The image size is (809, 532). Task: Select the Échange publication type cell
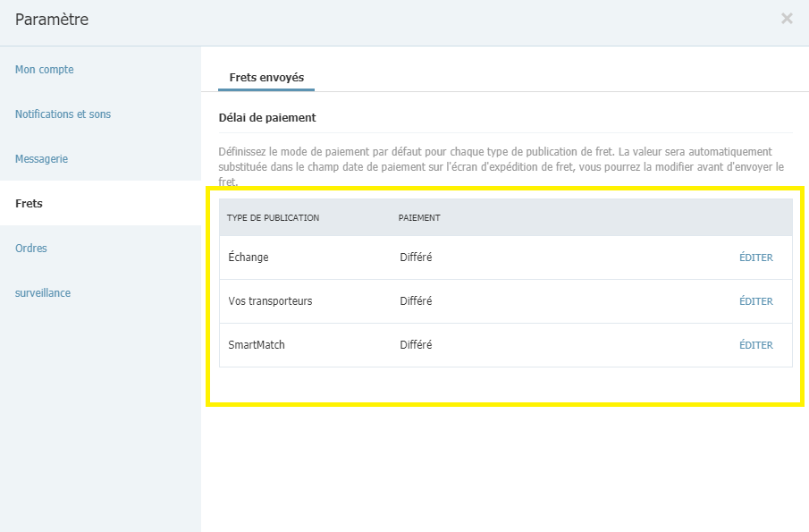(x=249, y=257)
